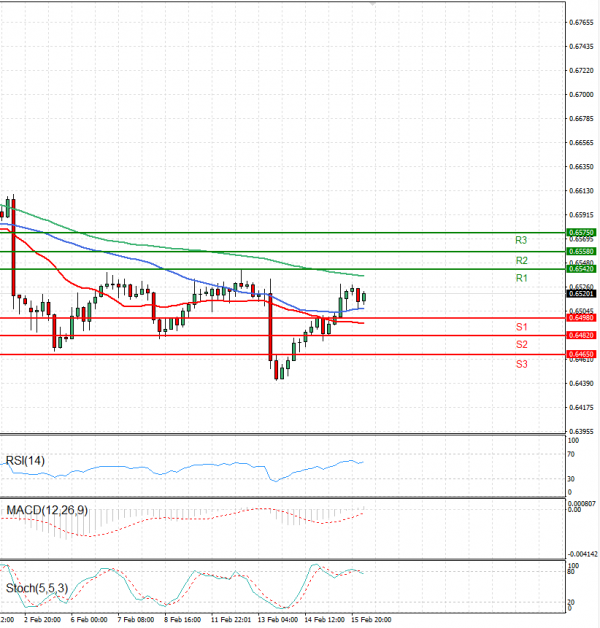Select the 0.64650 support price tag

click(x=581, y=354)
